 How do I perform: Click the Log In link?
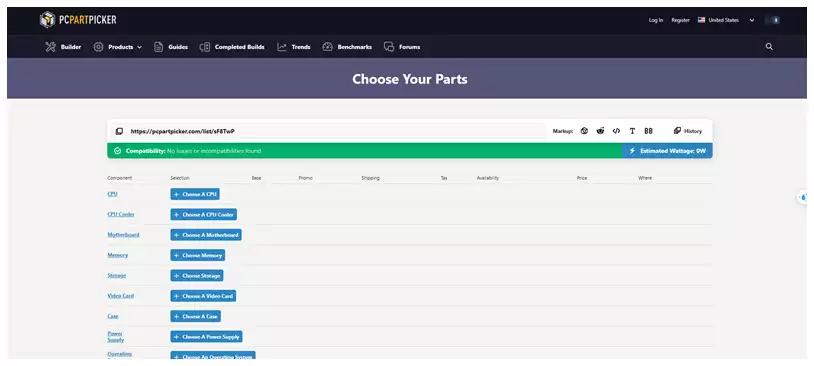pyautogui.click(x=656, y=20)
